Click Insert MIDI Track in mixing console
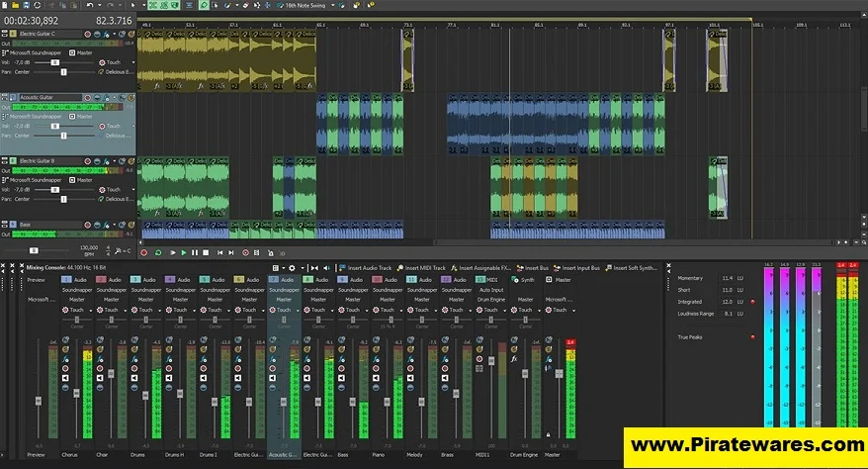Screen dimensions: 868x469 (x=421, y=268)
